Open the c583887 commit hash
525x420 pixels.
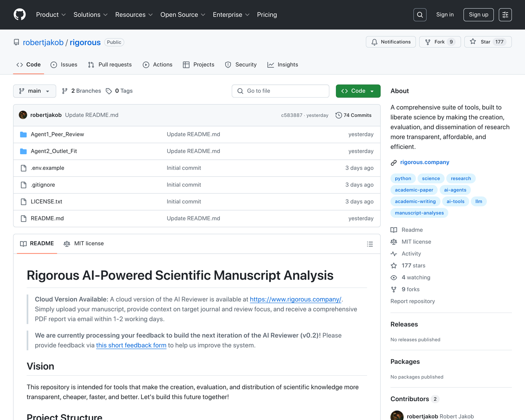pyautogui.click(x=292, y=116)
